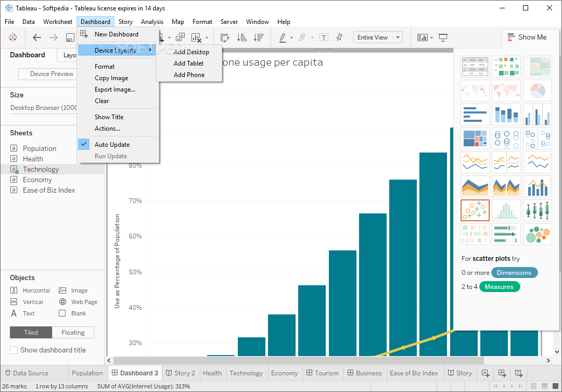
Task: Click the Web Page object
Action: (x=78, y=302)
